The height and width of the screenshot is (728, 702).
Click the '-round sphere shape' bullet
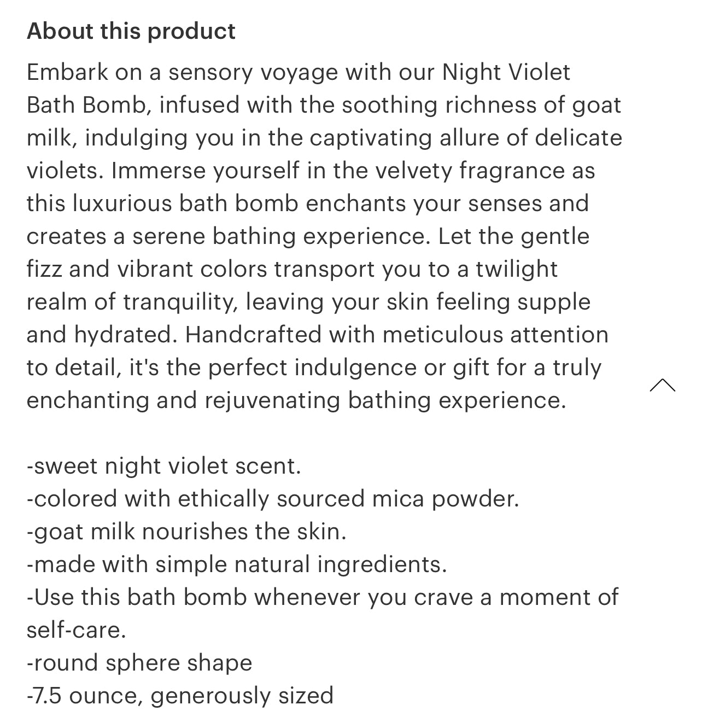tap(139, 663)
